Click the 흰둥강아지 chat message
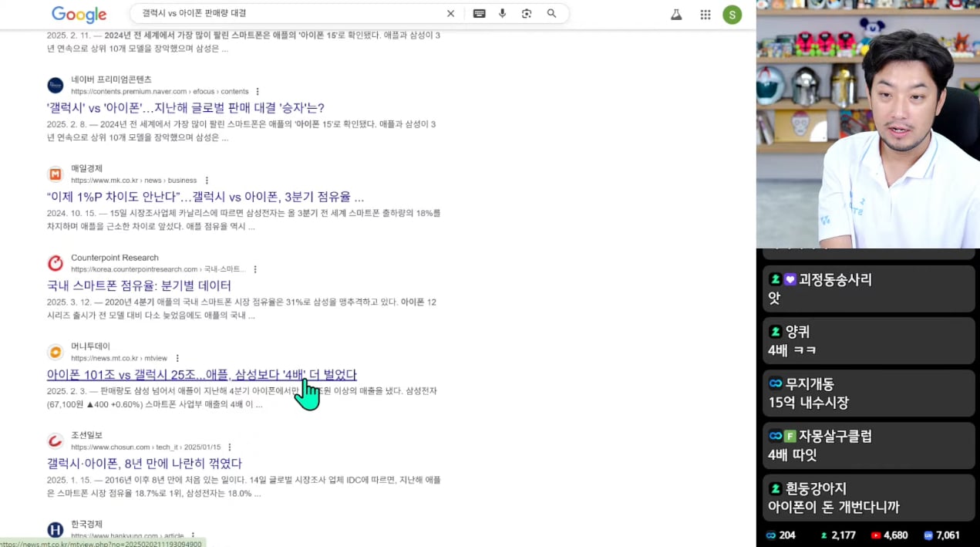Screen dimensions: 980x547 click(x=868, y=498)
